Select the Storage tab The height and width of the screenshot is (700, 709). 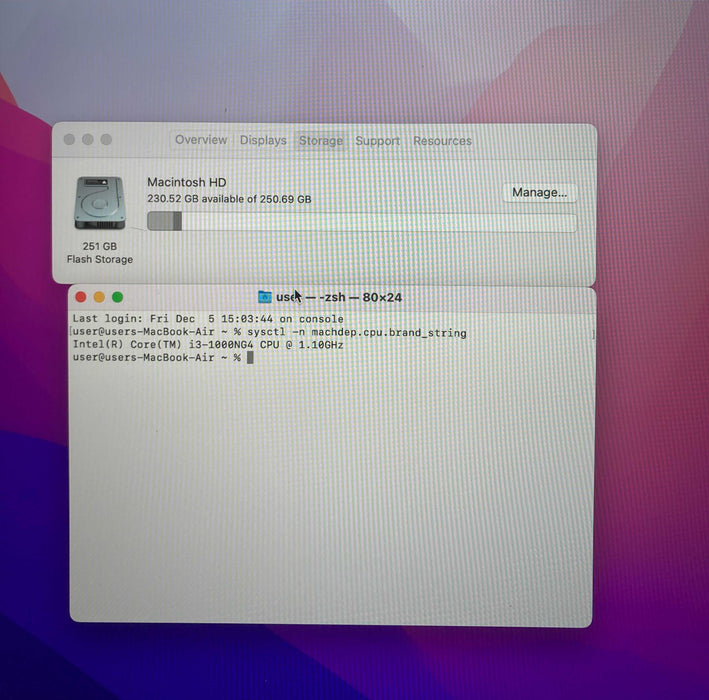coord(321,141)
